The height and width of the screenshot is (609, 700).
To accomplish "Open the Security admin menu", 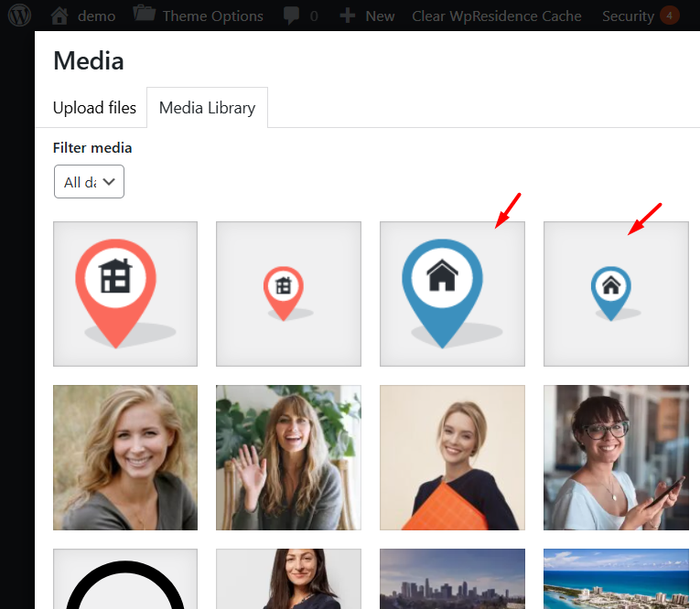I will click(628, 16).
